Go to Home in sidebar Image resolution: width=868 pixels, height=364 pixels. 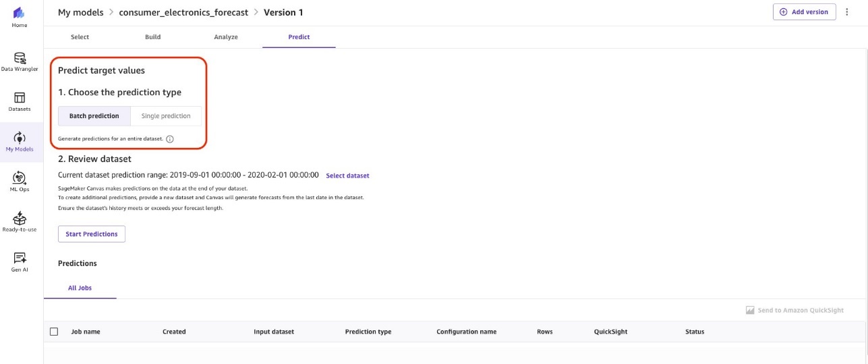pyautogui.click(x=20, y=18)
